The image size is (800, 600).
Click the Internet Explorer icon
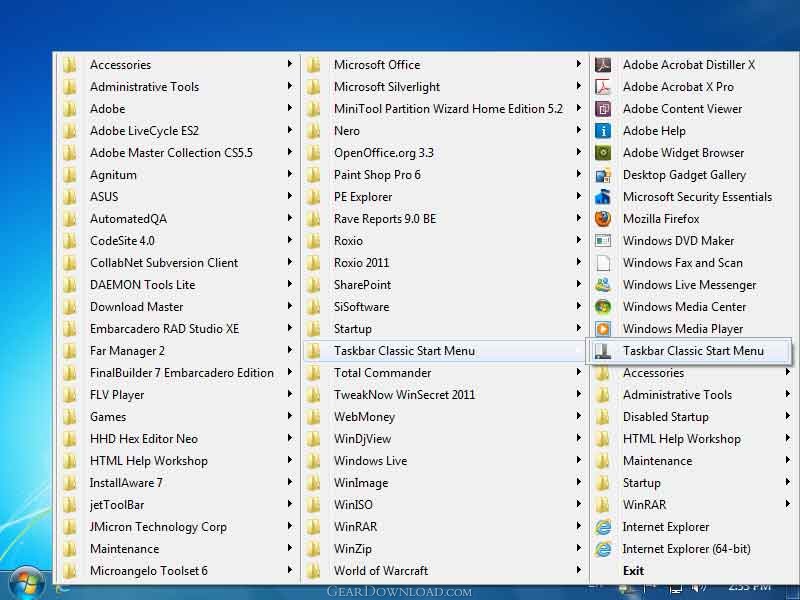[x=603, y=527]
